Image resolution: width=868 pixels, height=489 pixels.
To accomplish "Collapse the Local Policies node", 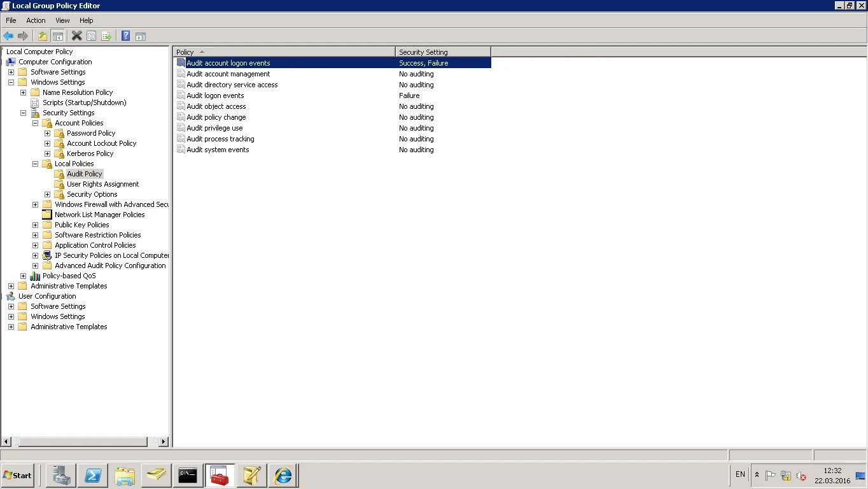I will (35, 164).
